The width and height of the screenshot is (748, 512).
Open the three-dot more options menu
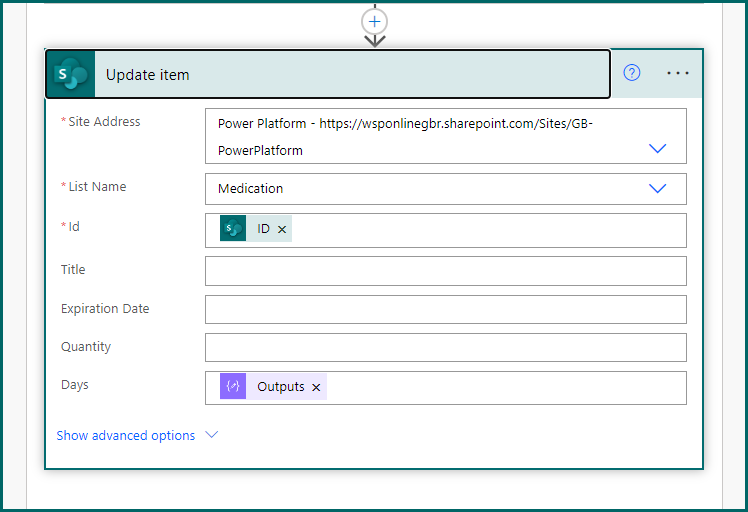click(x=677, y=73)
